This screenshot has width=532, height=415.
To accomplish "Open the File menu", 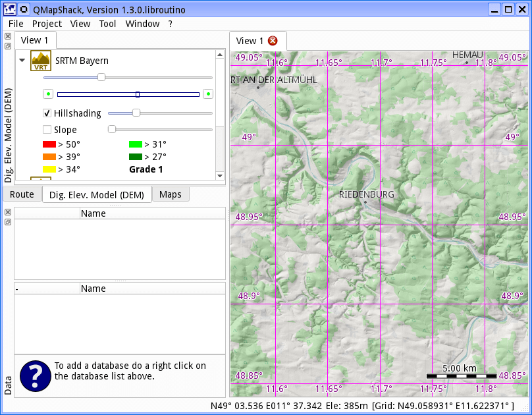I will 16,24.
